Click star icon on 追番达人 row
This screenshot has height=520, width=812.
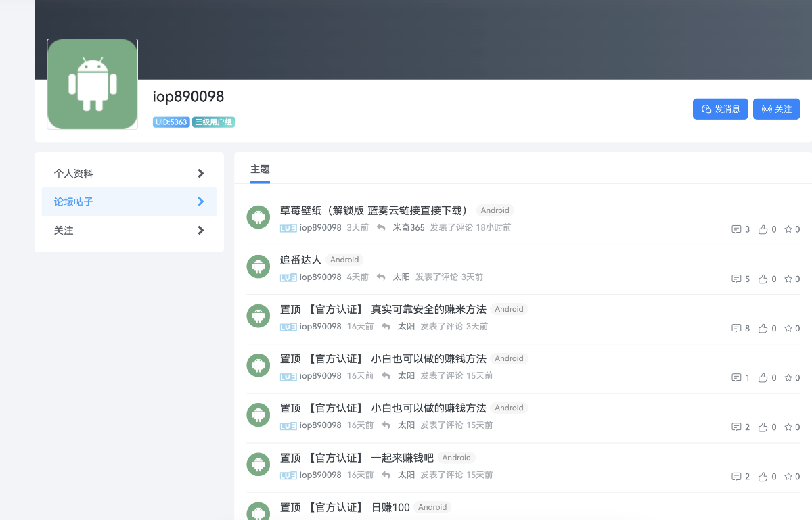788,279
